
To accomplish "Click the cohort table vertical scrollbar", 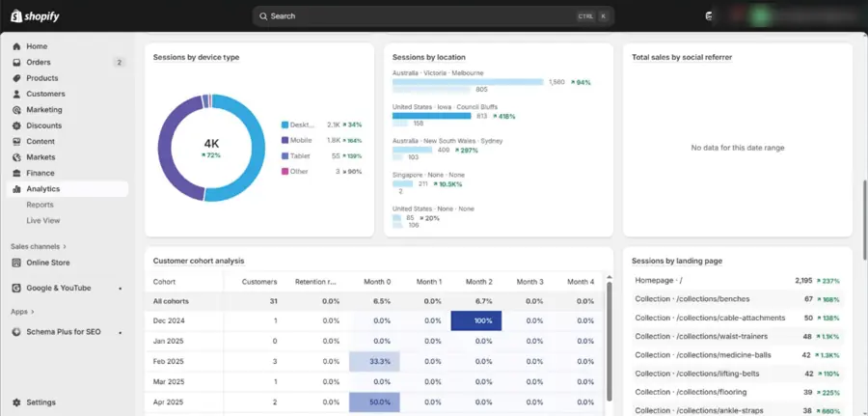I will click(609, 341).
